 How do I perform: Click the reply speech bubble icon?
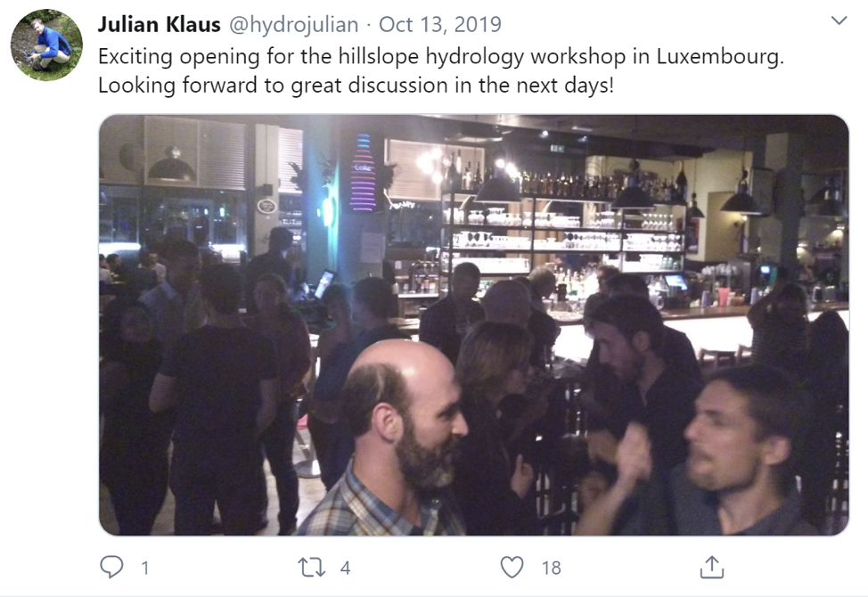[111, 567]
